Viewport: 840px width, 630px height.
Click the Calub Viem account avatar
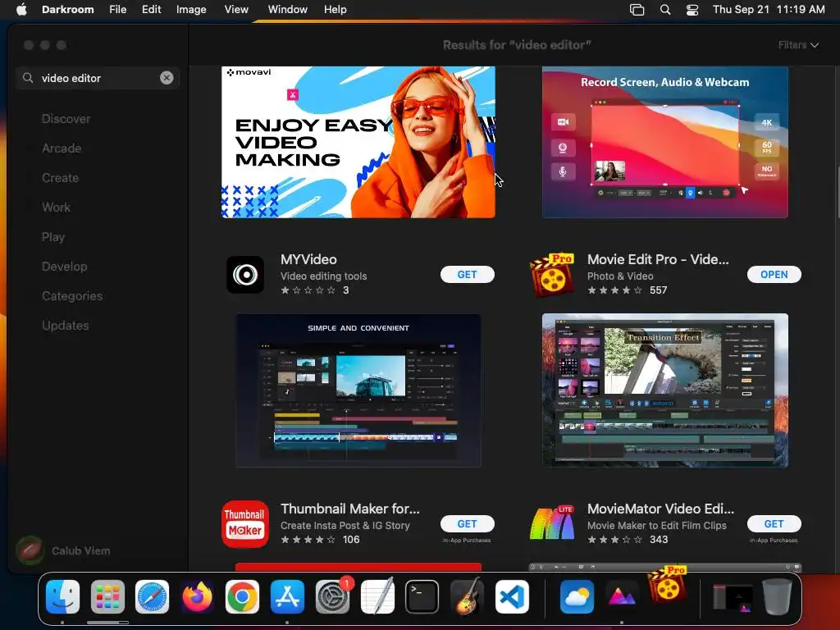pos(30,550)
